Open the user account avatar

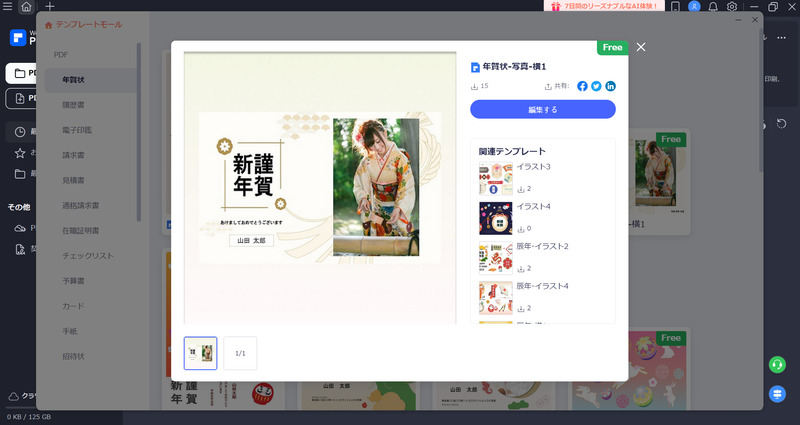click(694, 7)
